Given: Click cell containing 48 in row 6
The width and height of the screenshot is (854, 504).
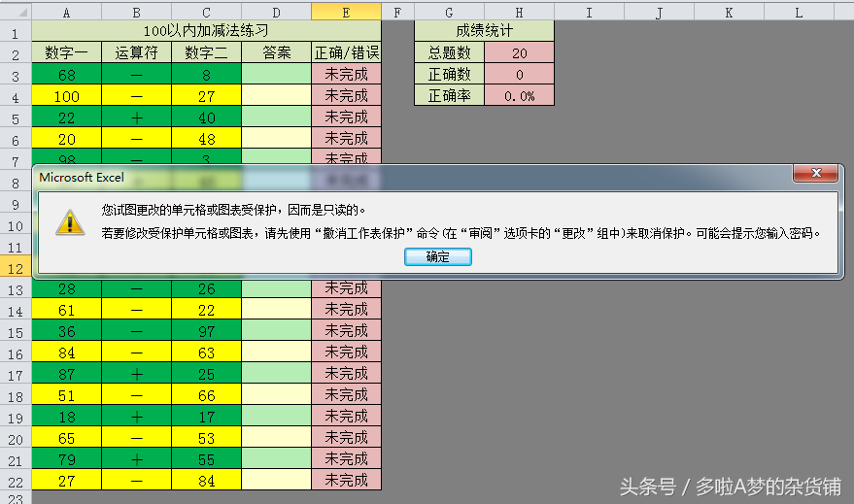Looking at the screenshot, I should click(x=206, y=138).
